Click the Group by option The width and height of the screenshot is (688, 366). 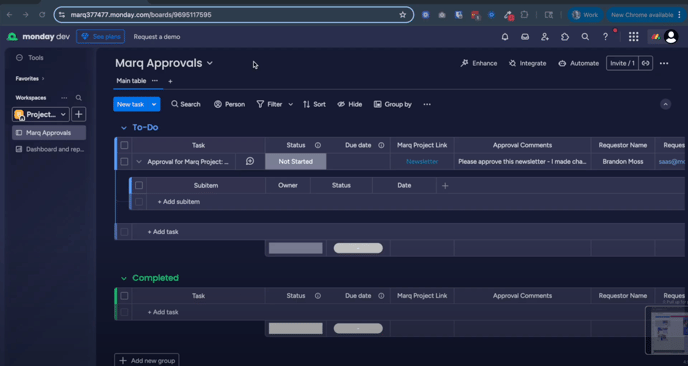(x=393, y=104)
